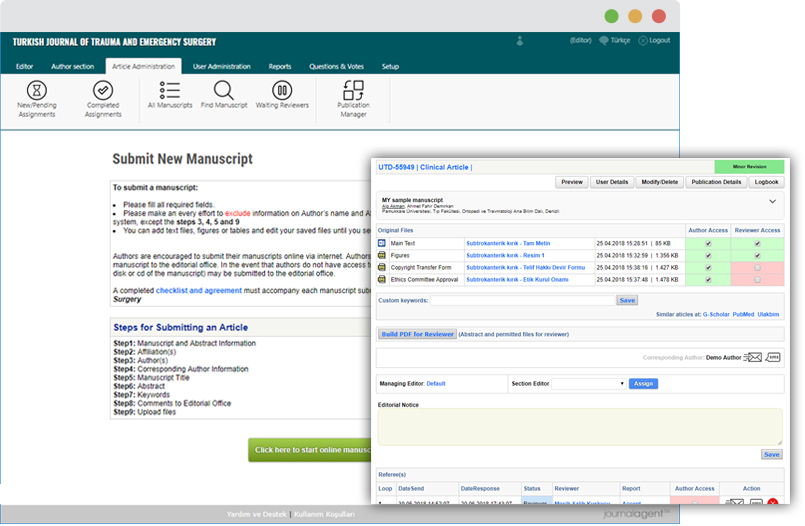Open the Section Editor dropdown

(x=589, y=383)
